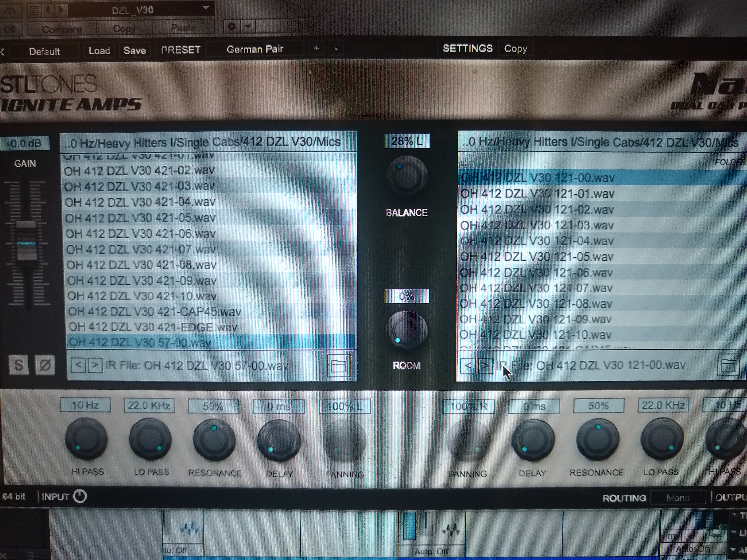This screenshot has height=560, width=747.
Task: Click the left cab HI PASS knob
Action: tap(86, 439)
